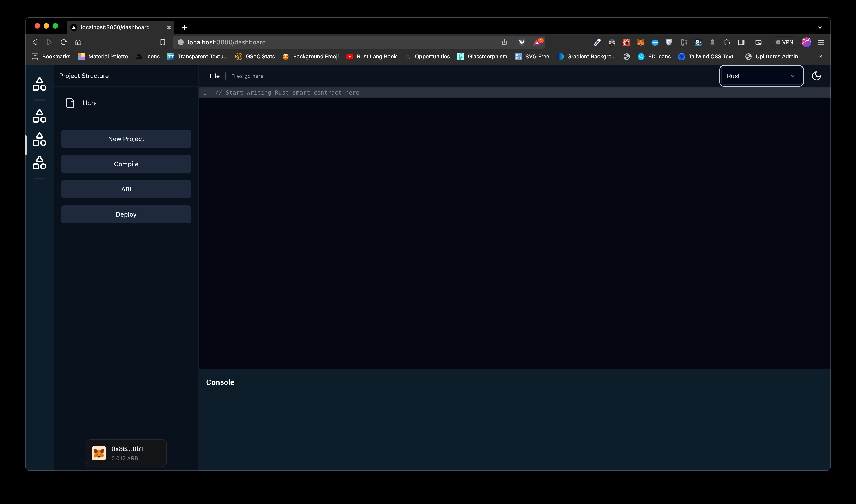Open the Background Emoji bookmark
The image size is (856, 504).
tap(311, 56)
